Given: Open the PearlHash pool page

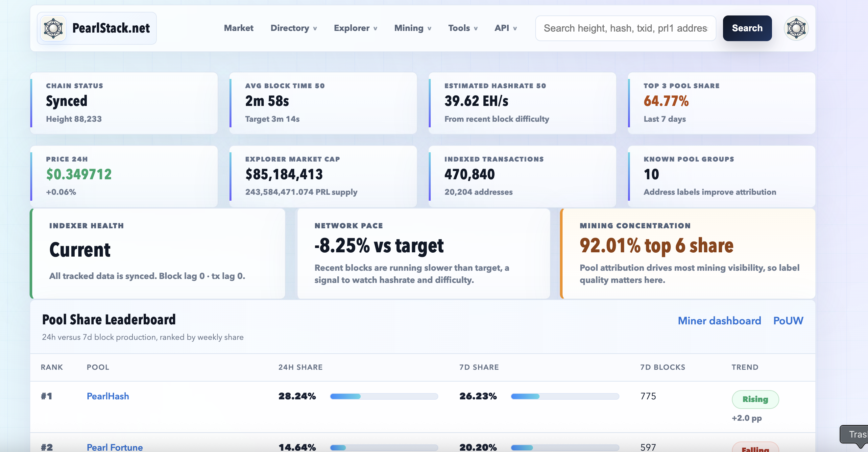Looking at the screenshot, I should [x=108, y=396].
